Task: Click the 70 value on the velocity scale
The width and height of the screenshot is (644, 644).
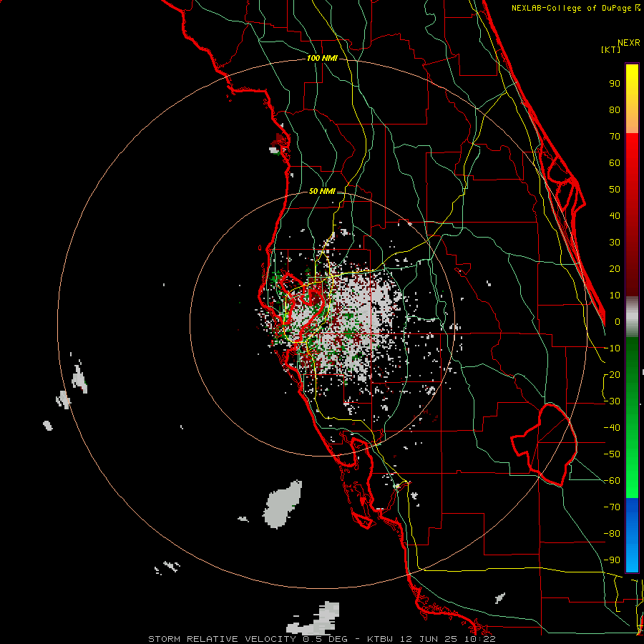Action: [615, 137]
